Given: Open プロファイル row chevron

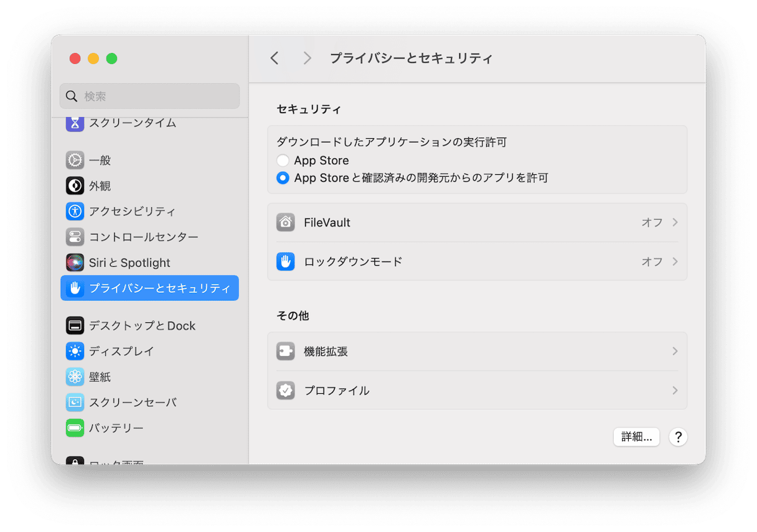Looking at the screenshot, I should [675, 391].
